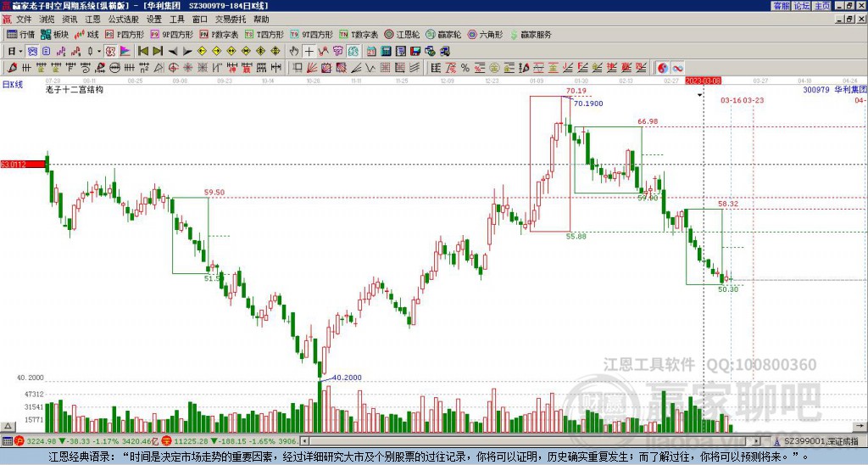Viewport: 868px width, 465px height.
Task: Open the 交易委托 menu
Action: click(x=231, y=20)
